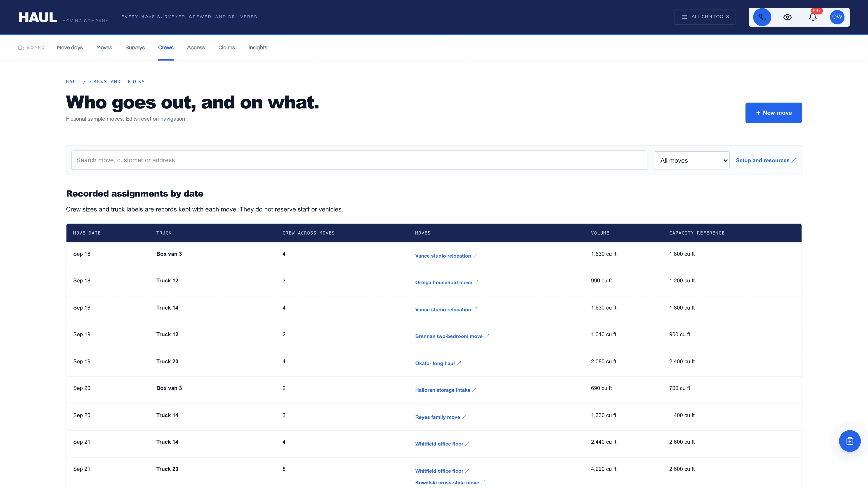Select the Crews tab
The image size is (868, 488).
(x=166, y=47)
